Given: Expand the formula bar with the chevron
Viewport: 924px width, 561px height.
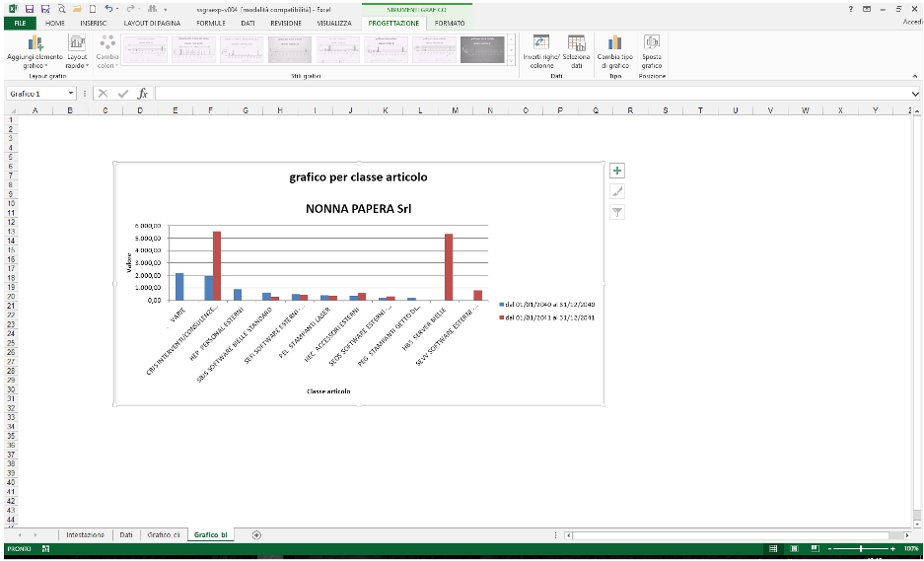Looking at the screenshot, I should pos(915,94).
